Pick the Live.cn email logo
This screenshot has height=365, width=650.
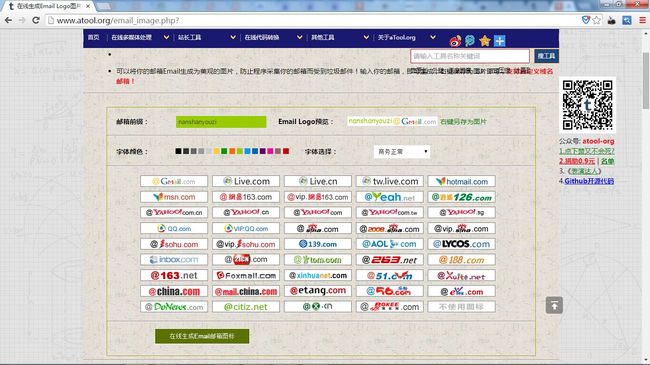tap(318, 181)
